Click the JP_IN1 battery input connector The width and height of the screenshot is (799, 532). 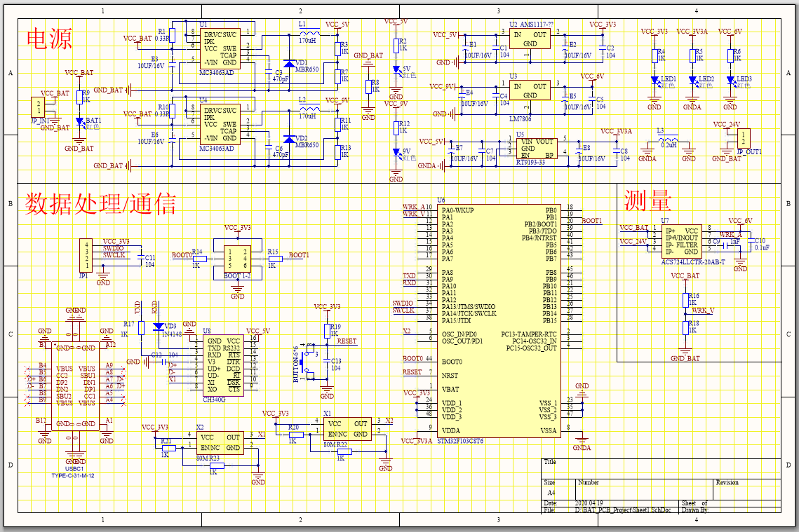[38, 107]
